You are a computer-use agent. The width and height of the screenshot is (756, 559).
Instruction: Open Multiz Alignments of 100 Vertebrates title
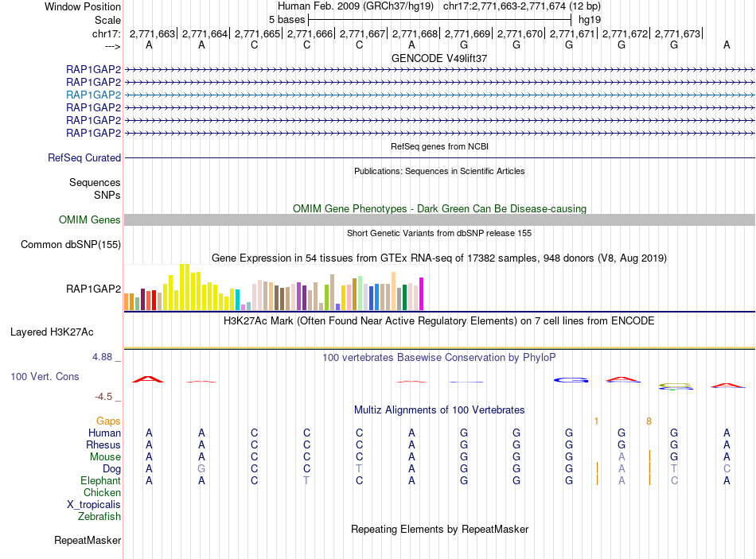(439, 410)
